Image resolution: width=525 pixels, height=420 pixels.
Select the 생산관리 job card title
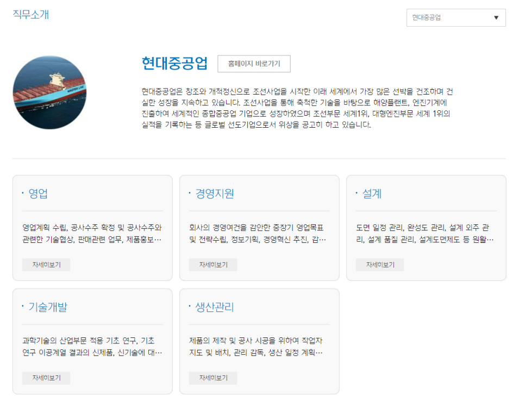[x=215, y=307]
